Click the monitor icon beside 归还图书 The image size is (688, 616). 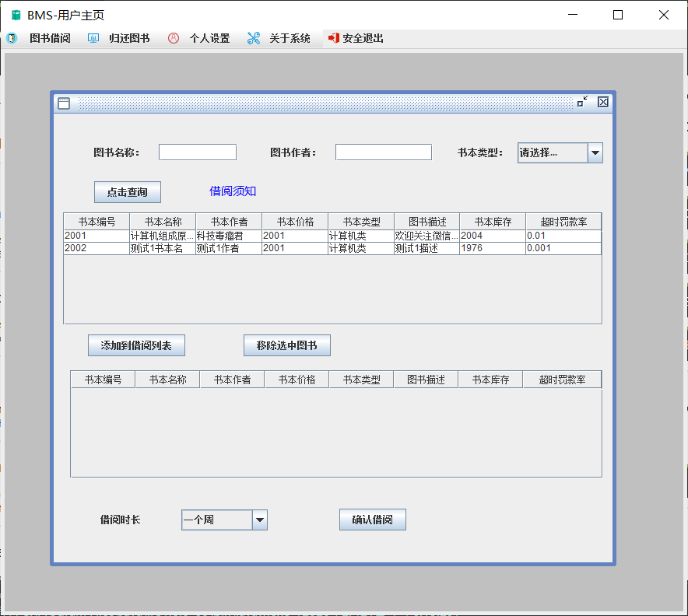pos(93,39)
